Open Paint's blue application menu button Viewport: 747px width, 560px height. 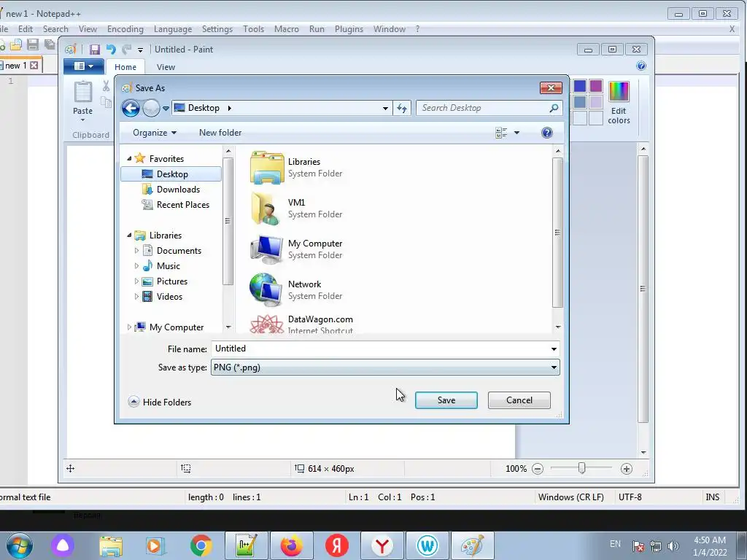[84, 66]
